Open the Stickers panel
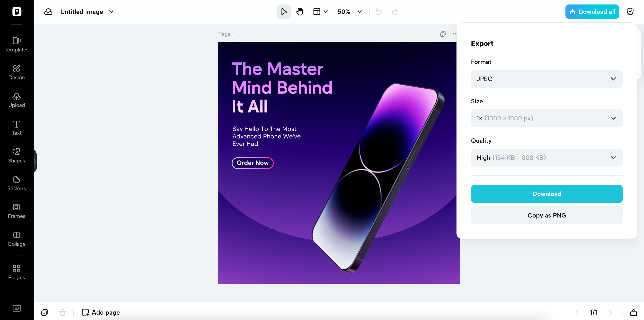Viewport: 644px width, 320px height. 17,183
